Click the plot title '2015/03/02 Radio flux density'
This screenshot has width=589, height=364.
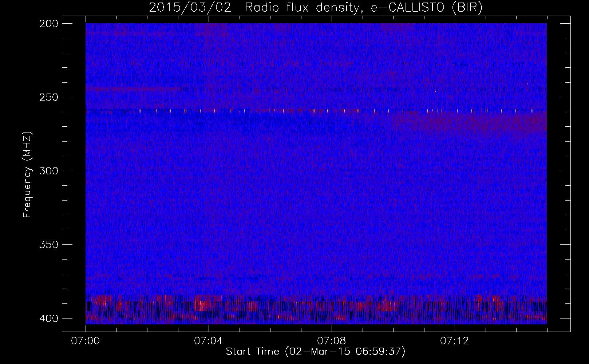(x=316, y=8)
